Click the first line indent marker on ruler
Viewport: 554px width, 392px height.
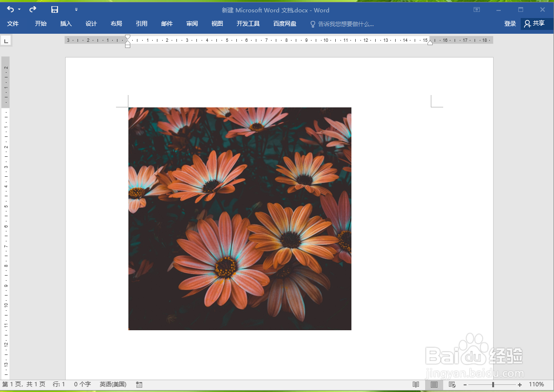pos(127,37)
